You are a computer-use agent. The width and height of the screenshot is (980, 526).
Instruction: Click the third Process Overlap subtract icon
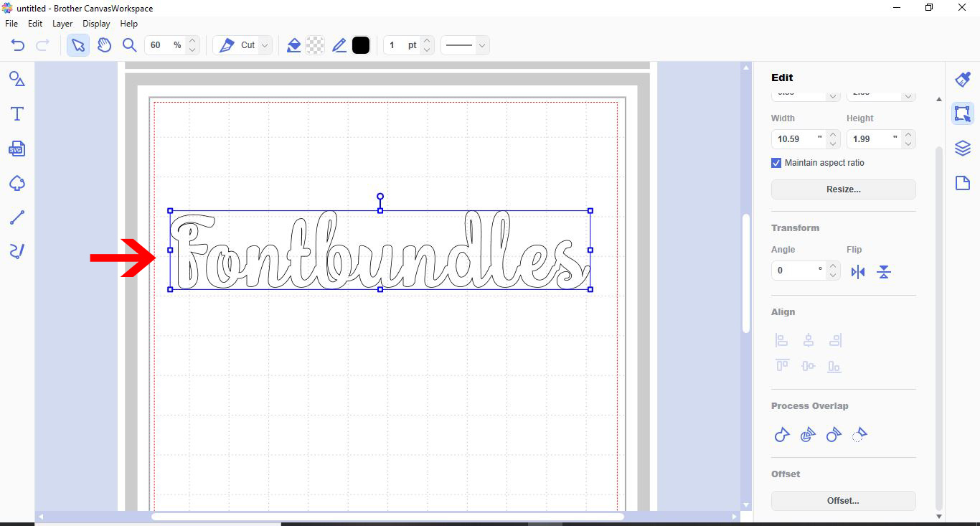(x=834, y=434)
